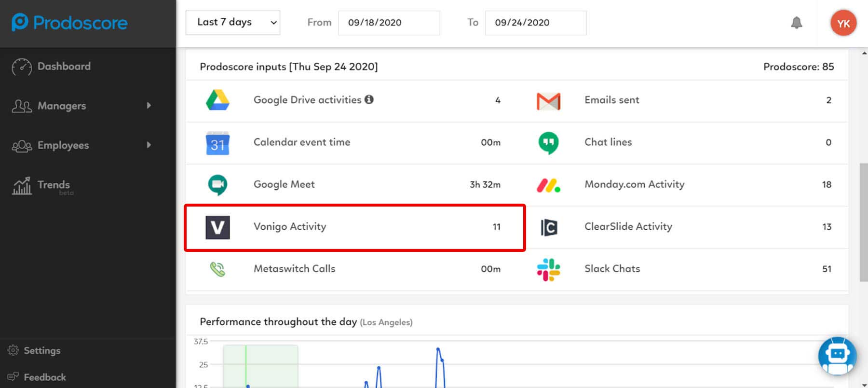Click Monday.com Activity count 18

tap(827, 184)
